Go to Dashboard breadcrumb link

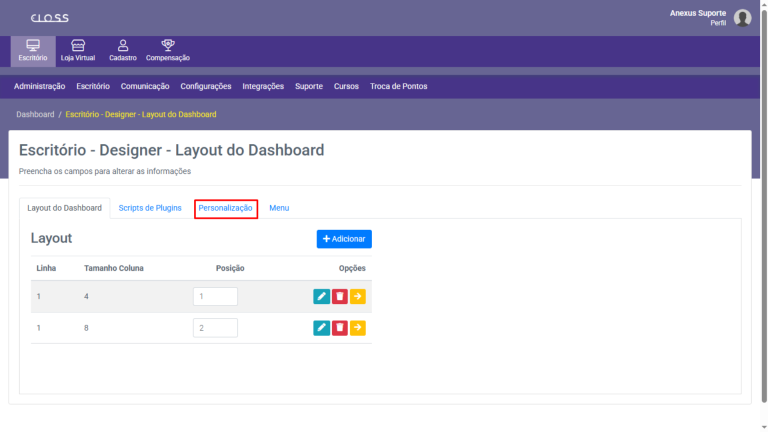(x=35, y=114)
